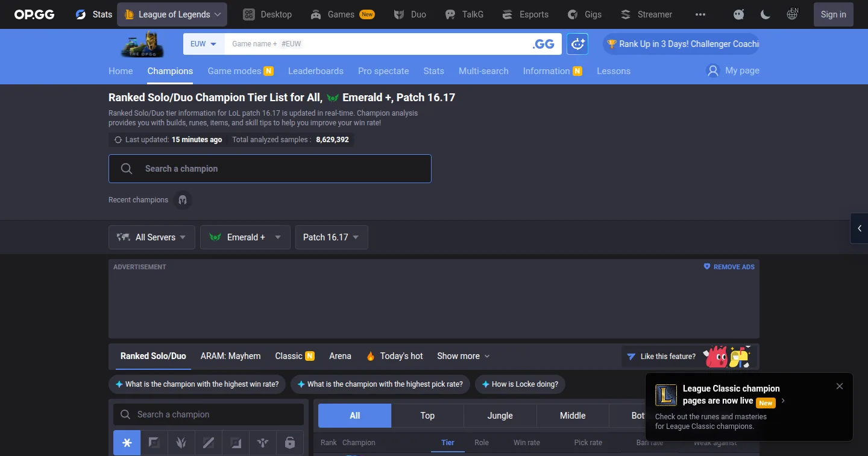Select the Top role tab in tier table

click(x=427, y=416)
